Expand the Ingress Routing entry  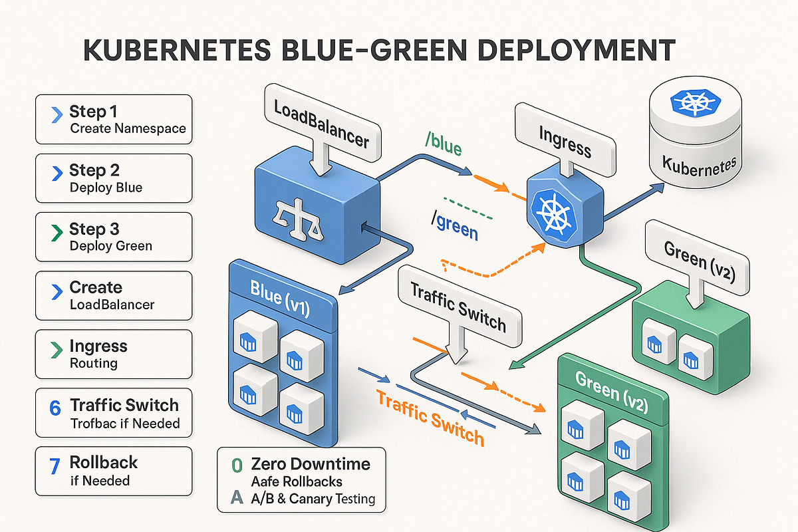point(113,354)
